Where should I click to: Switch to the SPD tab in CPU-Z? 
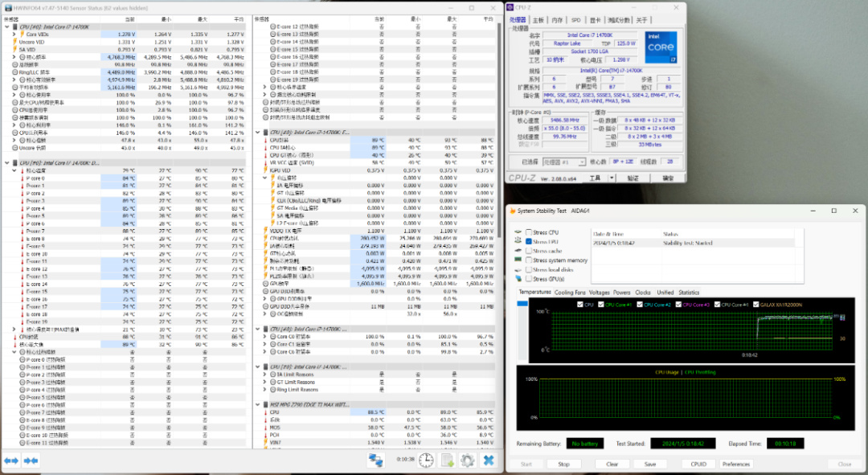(x=576, y=20)
